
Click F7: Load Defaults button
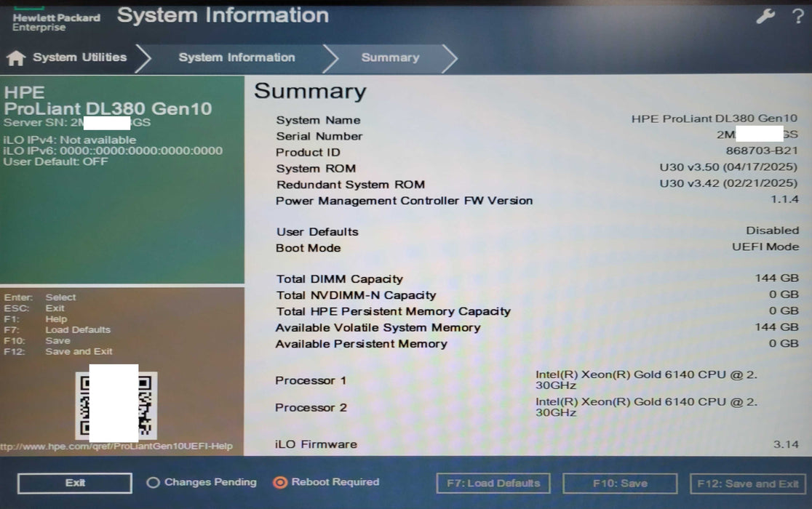point(493,483)
